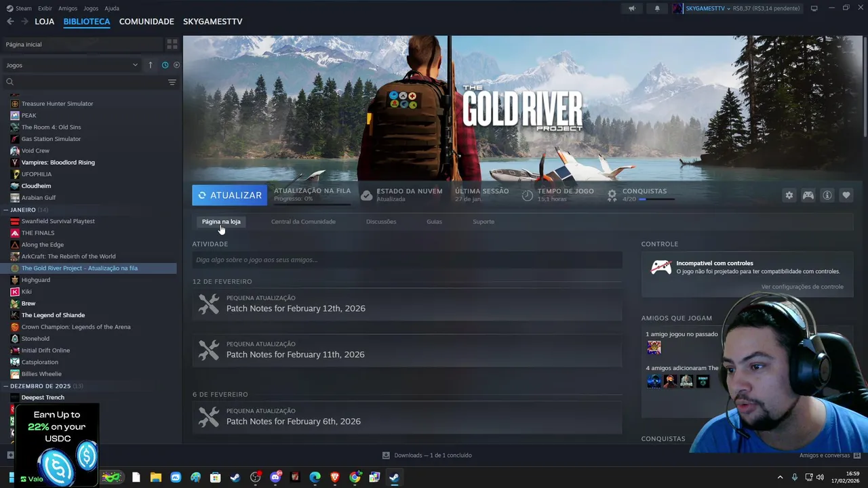Toggle favorite heart for the game

846,195
